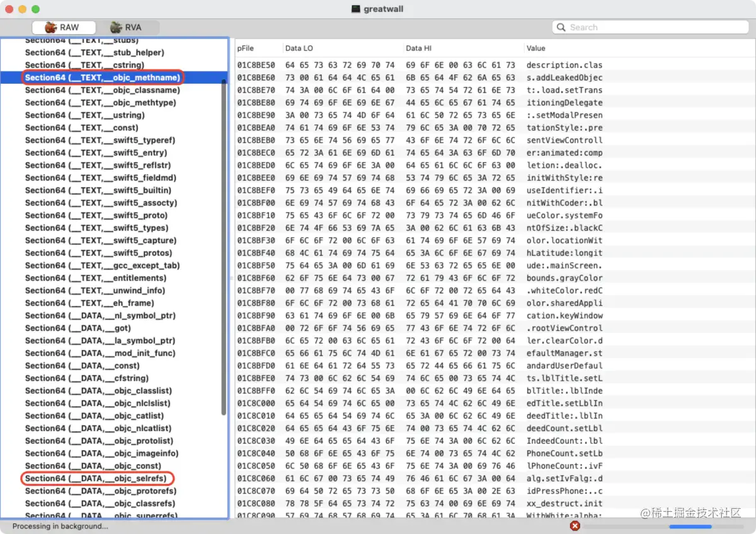Select Section64 (__DATA,__objc_classlist)
The width and height of the screenshot is (756, 534).
(x=98, y=391)
